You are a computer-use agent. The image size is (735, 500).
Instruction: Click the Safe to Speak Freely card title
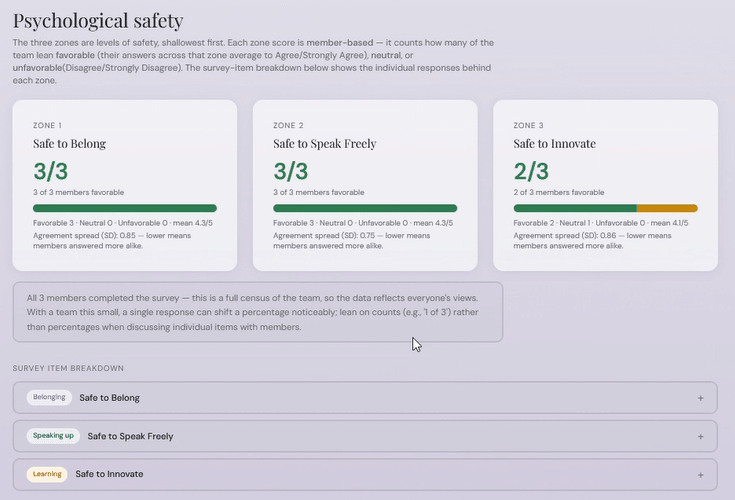[325, 144]
